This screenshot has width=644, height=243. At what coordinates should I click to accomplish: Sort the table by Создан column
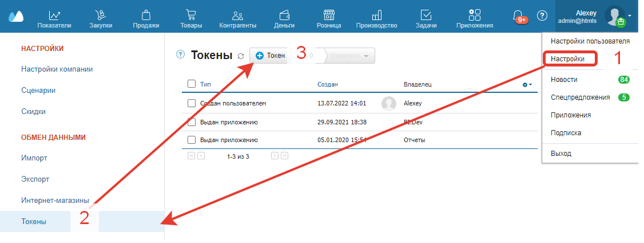pyautogui.click(x=328, y=85)
